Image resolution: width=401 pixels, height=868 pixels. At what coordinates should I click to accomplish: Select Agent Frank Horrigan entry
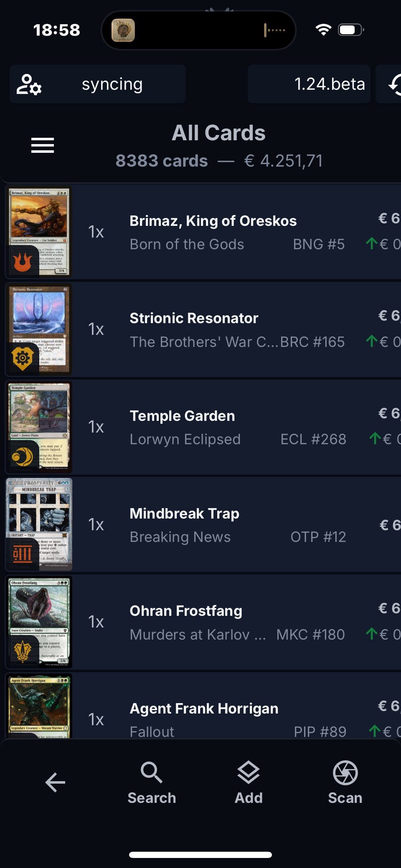coord(203,706)
